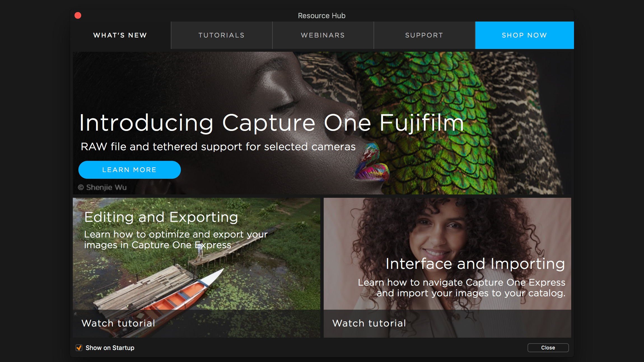Select the Webinars tab
This screenshot has width=644, height=362.
[323, 35]
